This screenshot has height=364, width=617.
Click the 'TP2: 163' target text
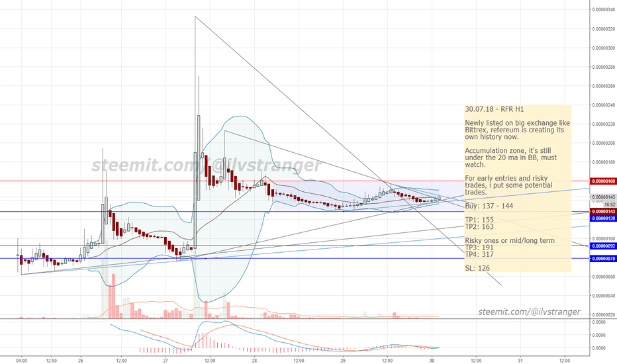point(479,226)
